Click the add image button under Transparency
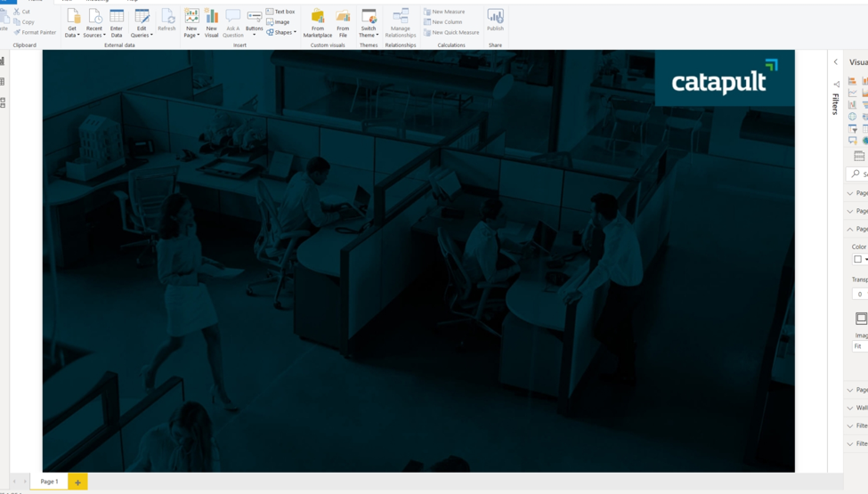868x494 pixels. (861, 318)
